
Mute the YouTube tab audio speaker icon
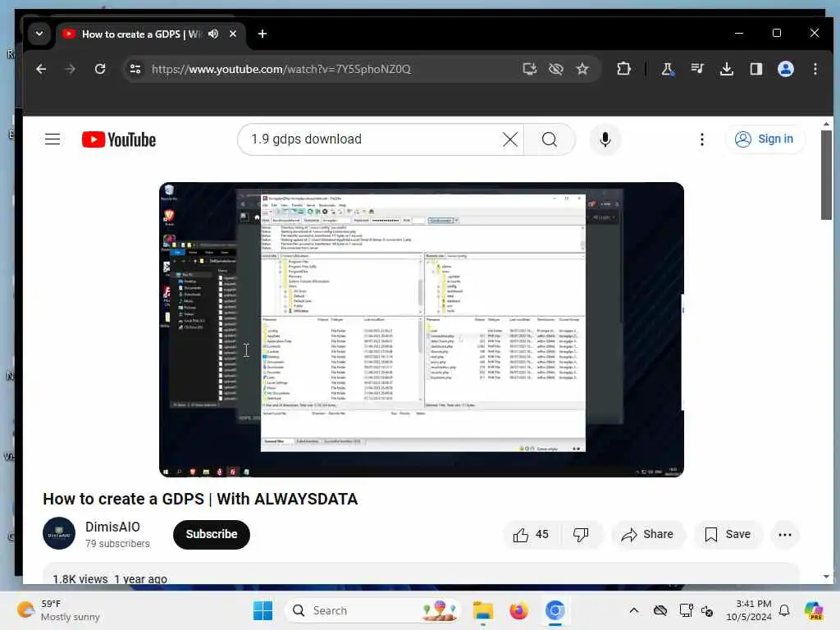213,34
